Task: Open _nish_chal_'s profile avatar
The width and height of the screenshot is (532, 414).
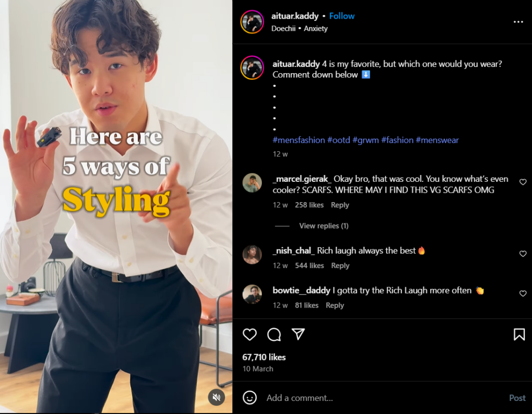Action: [x=252, y=255]
